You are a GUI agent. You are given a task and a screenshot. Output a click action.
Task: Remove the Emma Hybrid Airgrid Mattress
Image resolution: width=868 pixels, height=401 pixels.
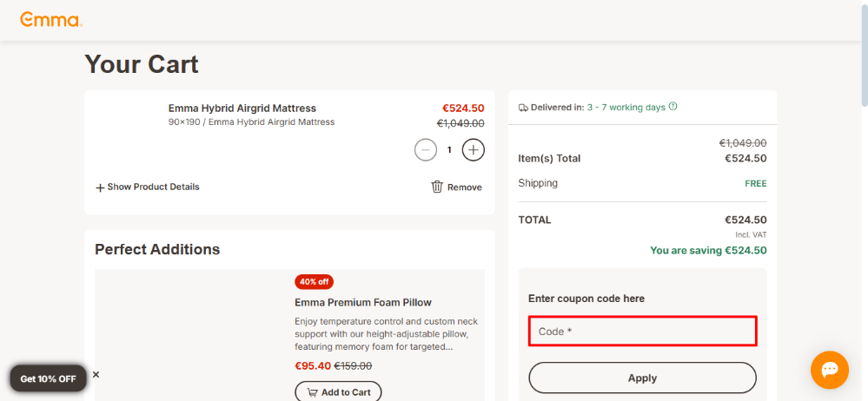(456, 187)
